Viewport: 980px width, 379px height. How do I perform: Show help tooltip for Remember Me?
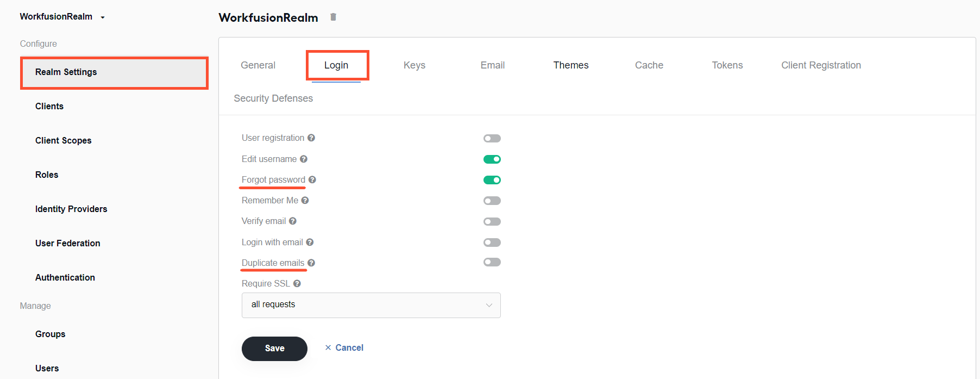305,201
